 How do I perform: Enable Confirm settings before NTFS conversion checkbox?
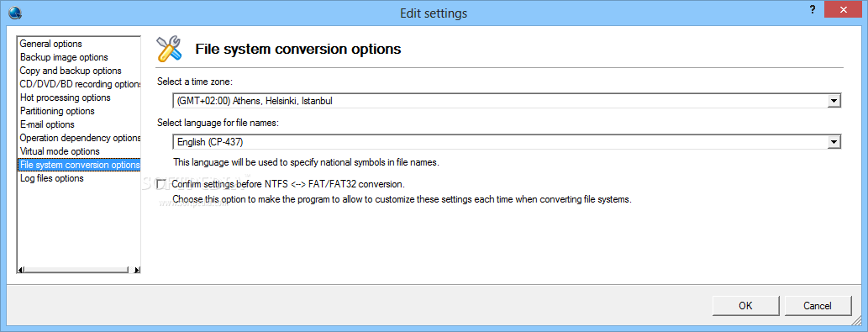161,183
